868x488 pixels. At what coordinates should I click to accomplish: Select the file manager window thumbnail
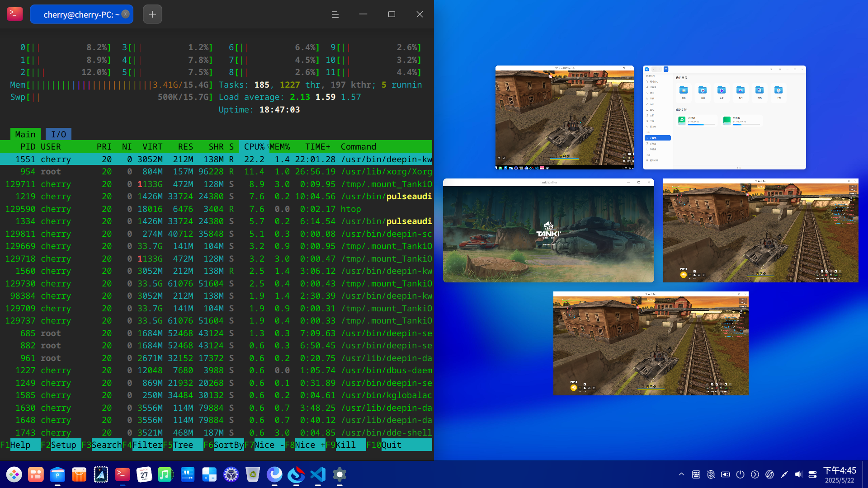(x=724, y=117)
